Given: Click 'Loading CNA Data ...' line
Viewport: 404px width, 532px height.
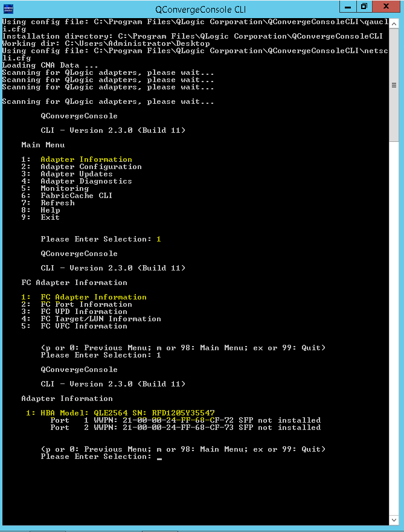Looking at the screenshot, I should pyautogui.click(x=50, y=65).
